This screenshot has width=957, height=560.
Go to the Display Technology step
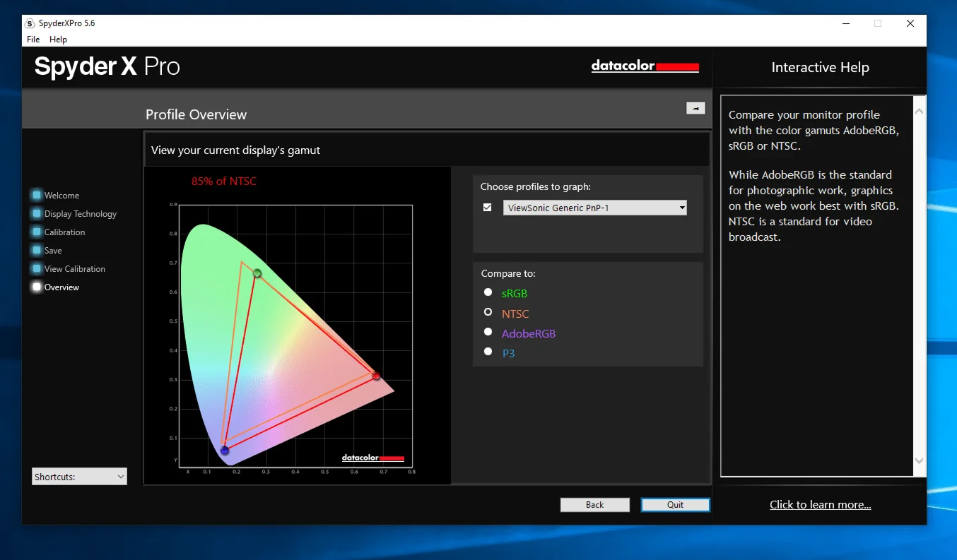pyautogui.click(x=74, y=214)
